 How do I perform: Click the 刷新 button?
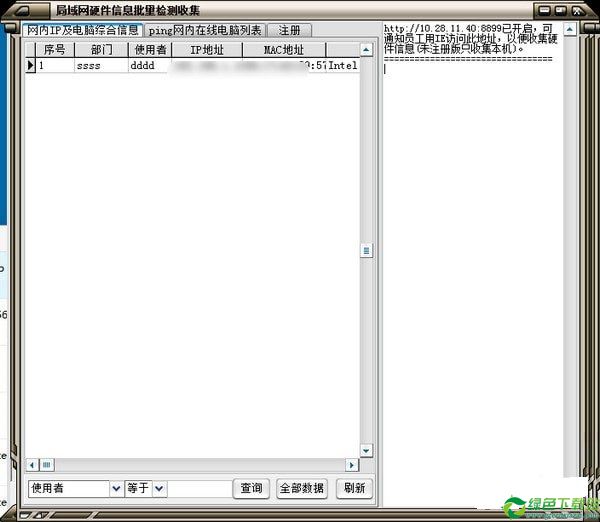[x=354, y=488]
